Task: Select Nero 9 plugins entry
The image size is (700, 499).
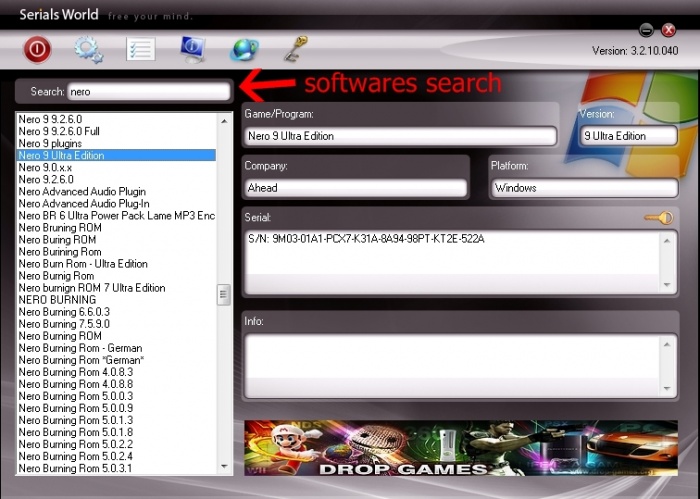Action: pos(117,143)
